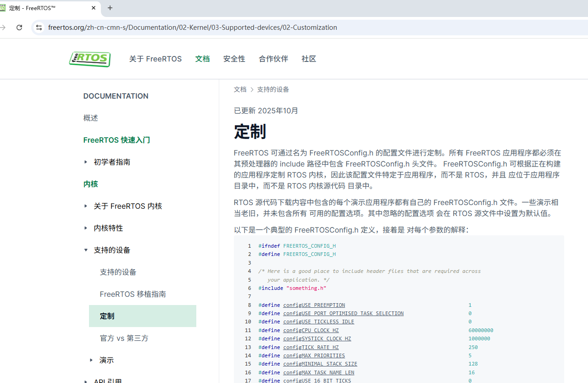Screen dimensions: 588x383
Task: Click configUSE_PREEMPTION in the code
Action: (x=314, y=305)
